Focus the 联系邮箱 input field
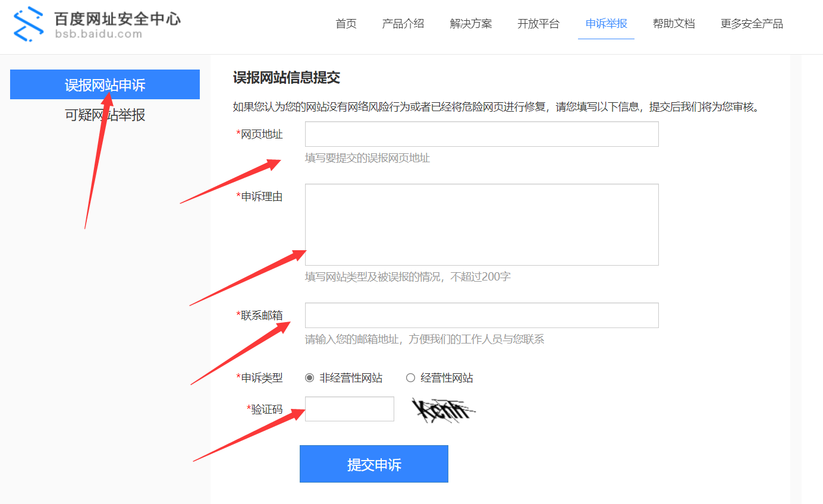 (482, 315)
